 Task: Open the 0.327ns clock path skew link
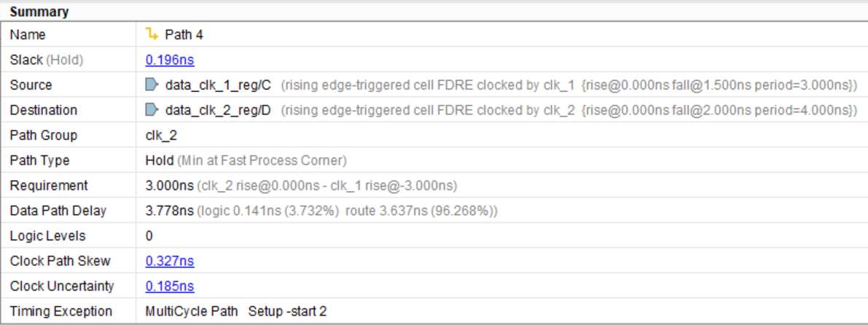tap(170, 261)
